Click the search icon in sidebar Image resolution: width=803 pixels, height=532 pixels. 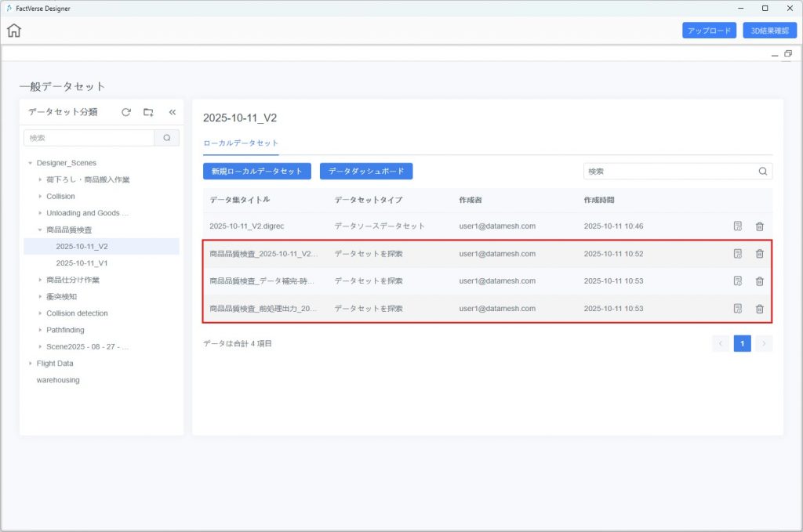(x=167, y=138)
